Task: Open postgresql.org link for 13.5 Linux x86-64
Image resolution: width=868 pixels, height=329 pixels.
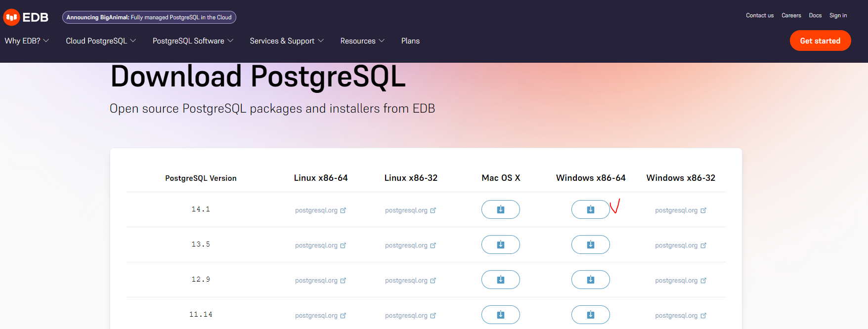Action: click(320, 246)
